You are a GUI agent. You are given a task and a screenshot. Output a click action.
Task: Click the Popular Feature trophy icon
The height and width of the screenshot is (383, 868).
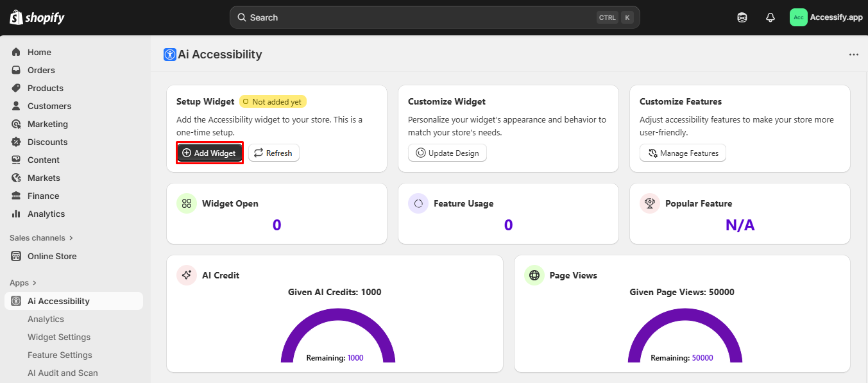tap(650, 203)
